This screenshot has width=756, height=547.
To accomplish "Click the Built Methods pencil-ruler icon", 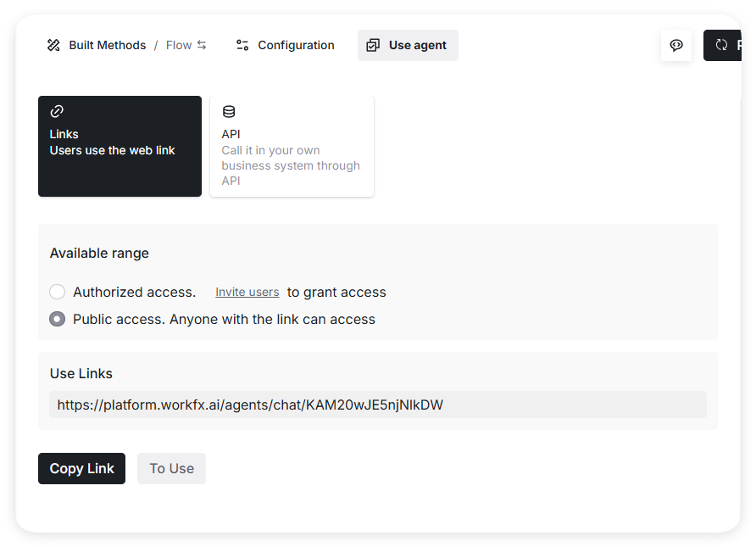I will pos(53,45).
